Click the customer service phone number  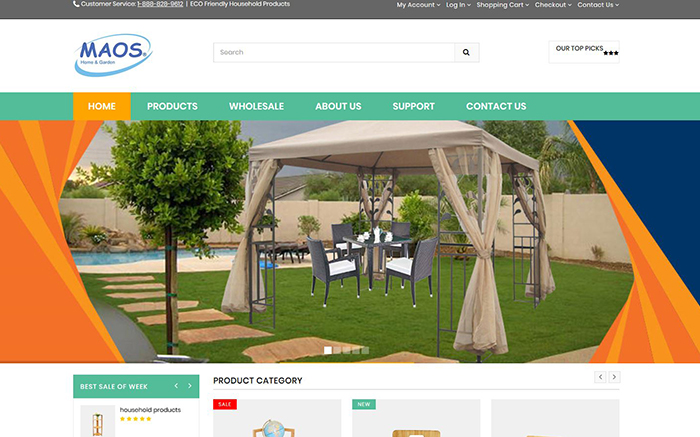click(160, 4)
